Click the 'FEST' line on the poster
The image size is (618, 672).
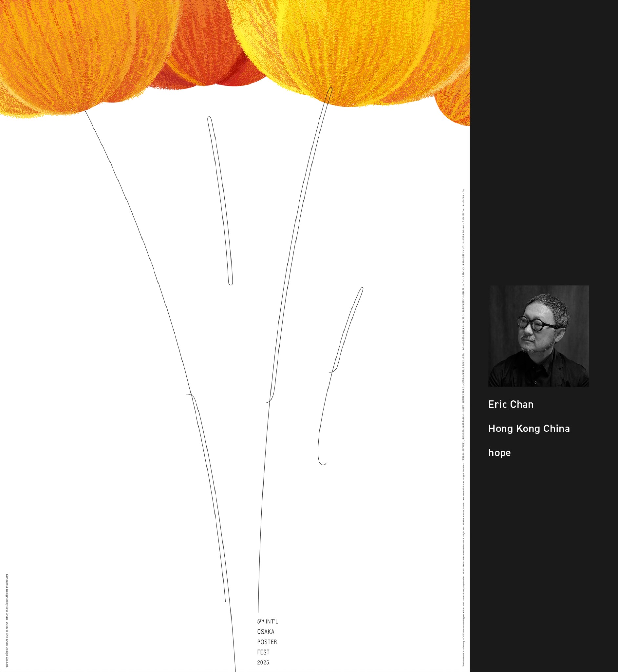point(263,652)
